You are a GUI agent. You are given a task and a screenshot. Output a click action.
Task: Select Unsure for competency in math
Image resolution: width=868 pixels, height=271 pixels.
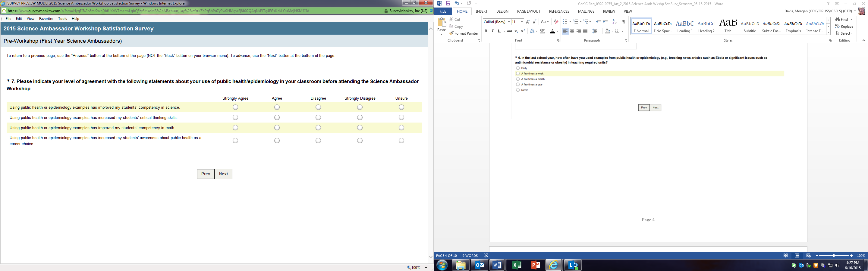pyautogui.click(x=401, y=128)
